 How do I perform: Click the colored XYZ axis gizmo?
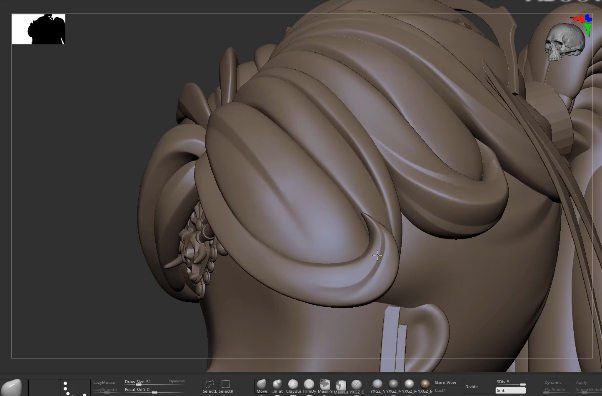pos(582,24)
